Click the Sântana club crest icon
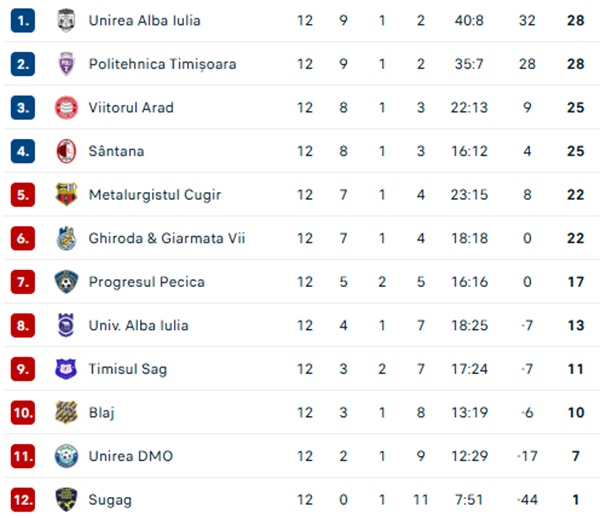Image resolution: width=600 pixels, height=518 pixels. 65,151
